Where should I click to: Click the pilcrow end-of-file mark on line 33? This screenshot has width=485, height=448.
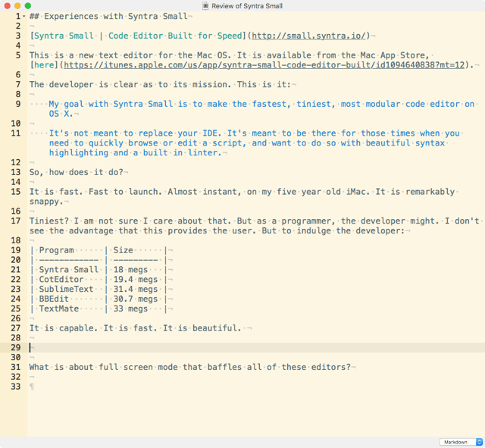click(x=32, y=387)
